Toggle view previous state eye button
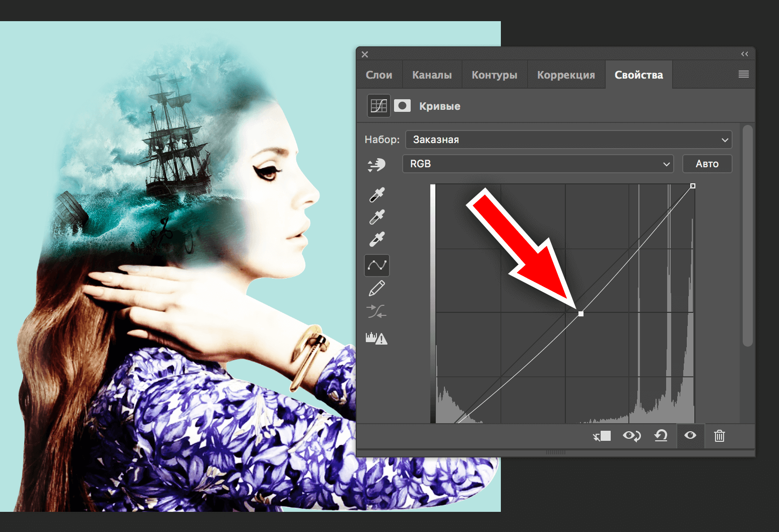This screenshot has width=779, height=532. (631, 436)
